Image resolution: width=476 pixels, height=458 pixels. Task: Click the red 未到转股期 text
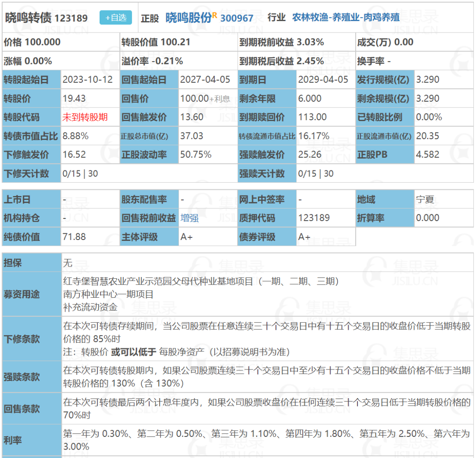point(85,117)
